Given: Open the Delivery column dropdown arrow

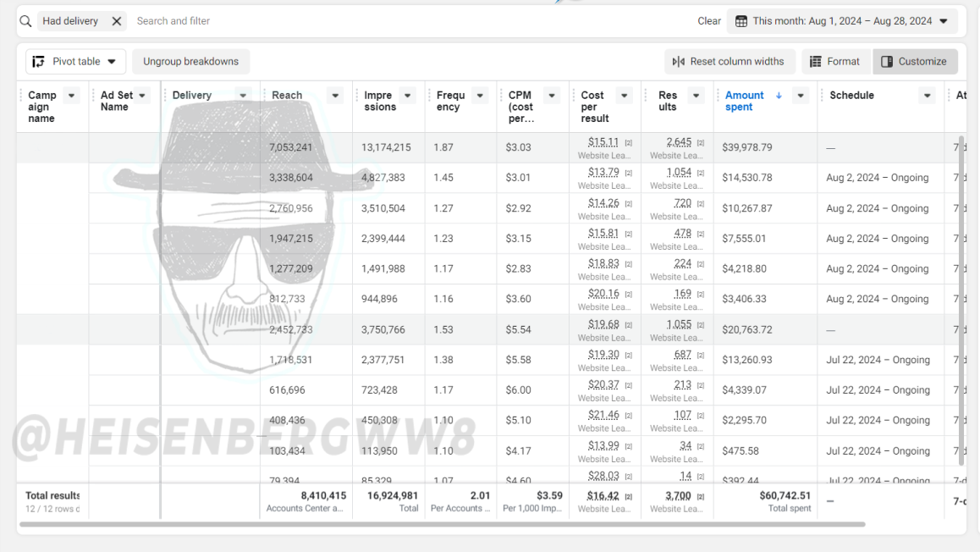Looking at the screenshot, I should 243,96.
